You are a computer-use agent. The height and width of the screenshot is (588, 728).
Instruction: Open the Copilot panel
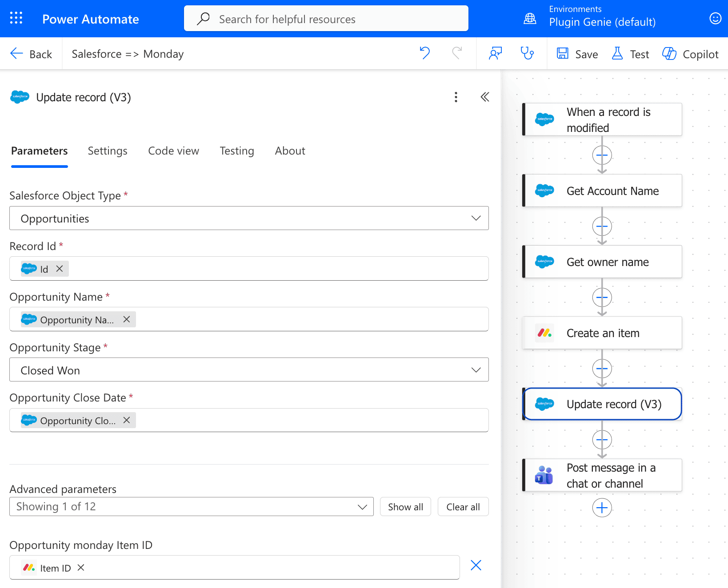click(690, 54)
